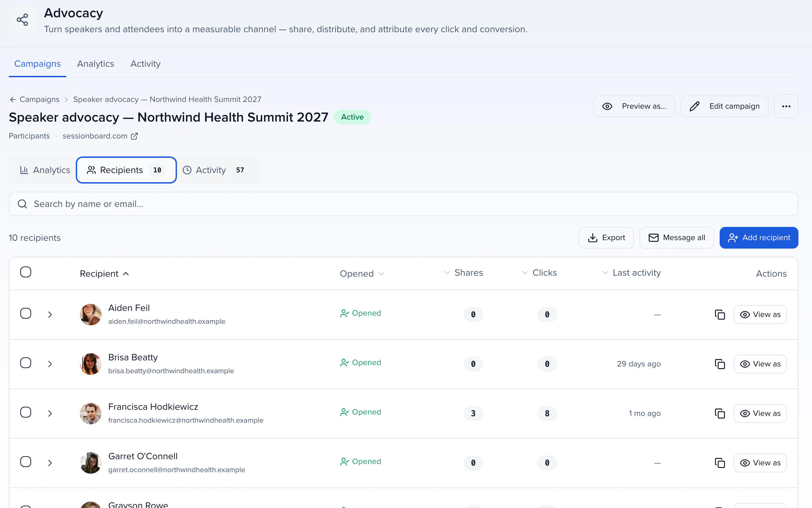Open sessionboard.com external link icon
812x508 pixels.
(x=134, y=136)
